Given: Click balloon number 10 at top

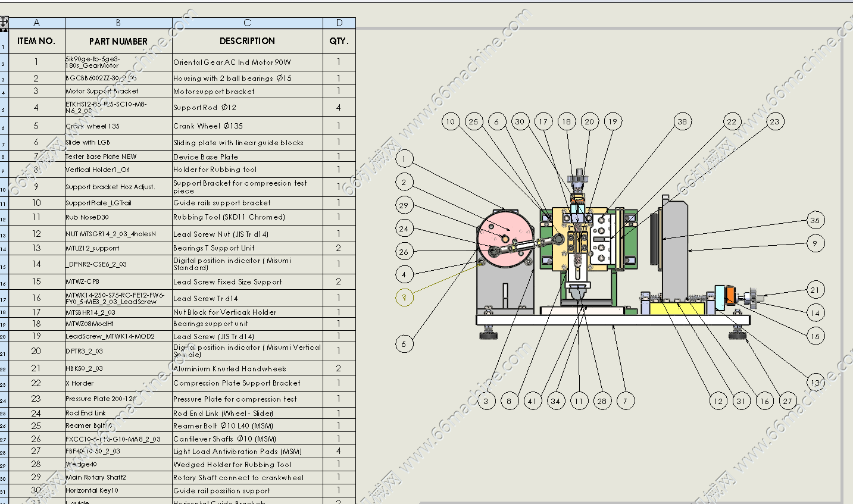Looking at the screenshot, I should [x=451, y=121].
